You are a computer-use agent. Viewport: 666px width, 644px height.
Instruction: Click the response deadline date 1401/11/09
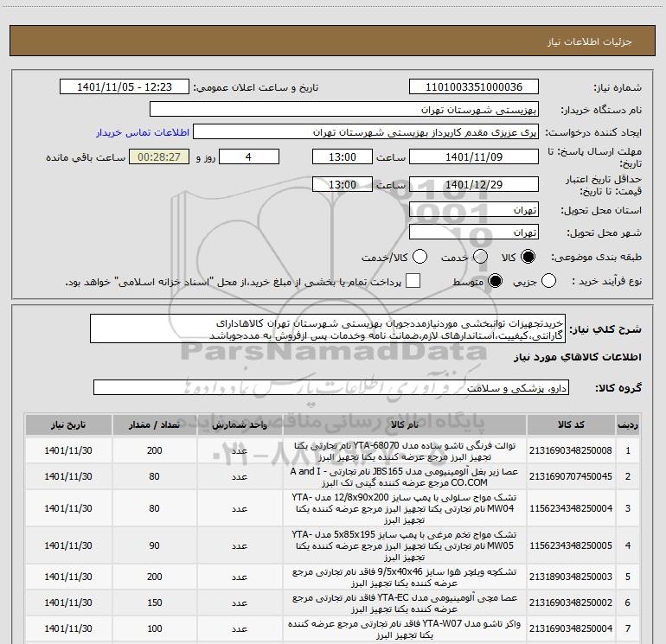point(474,156)
